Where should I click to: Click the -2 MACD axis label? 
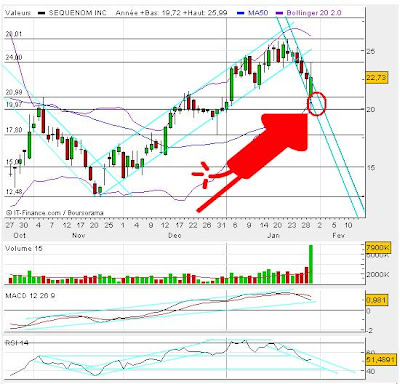tap(369, 330)
